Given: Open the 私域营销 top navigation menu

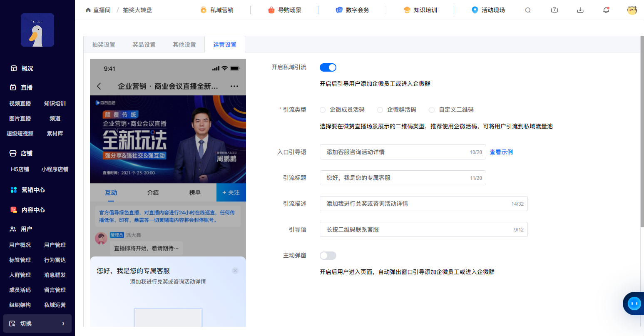Looking at the screenshot, I should (x=217, y=10).
